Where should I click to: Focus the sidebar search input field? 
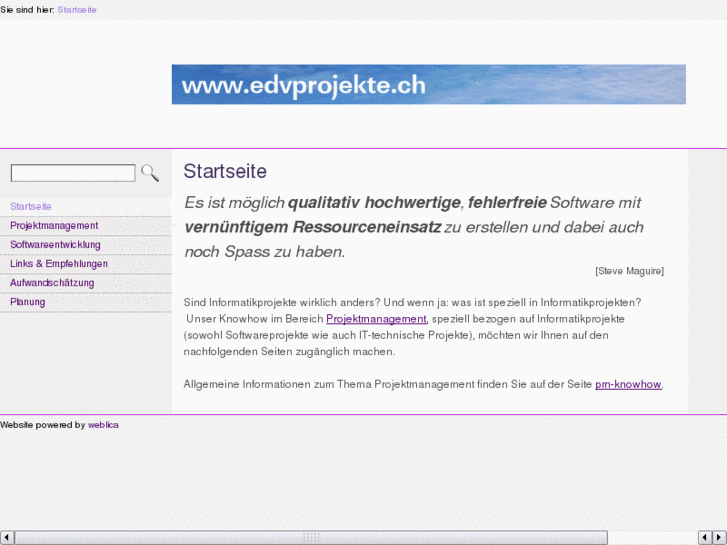73,173
